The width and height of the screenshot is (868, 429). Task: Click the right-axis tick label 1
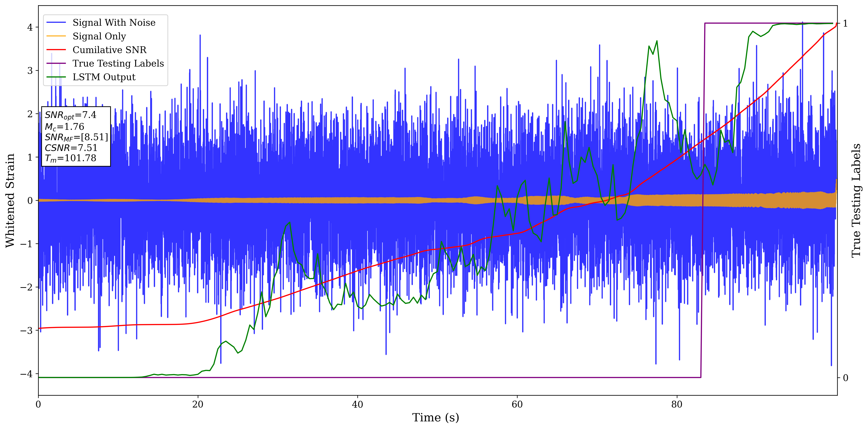(x=845, y=24)
